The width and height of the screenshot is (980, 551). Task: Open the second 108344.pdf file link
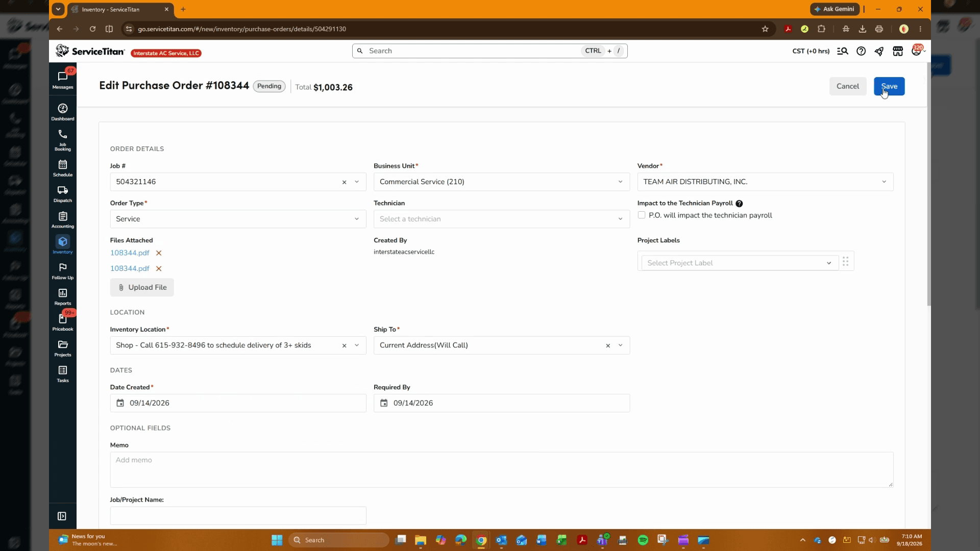(x=130, y=268)
